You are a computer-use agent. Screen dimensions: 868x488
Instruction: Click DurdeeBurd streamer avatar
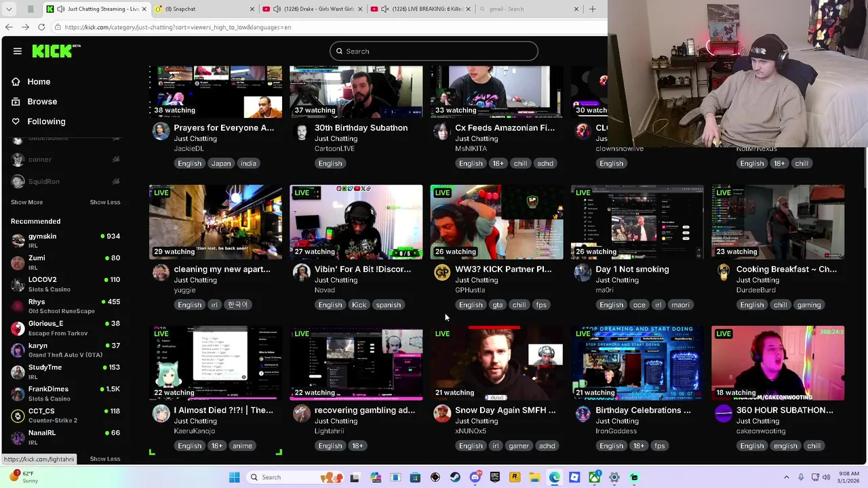724,272
